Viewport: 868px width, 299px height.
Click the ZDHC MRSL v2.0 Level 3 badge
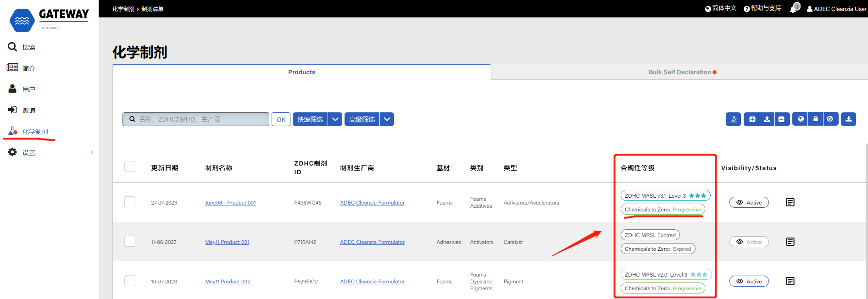point(666,274)
